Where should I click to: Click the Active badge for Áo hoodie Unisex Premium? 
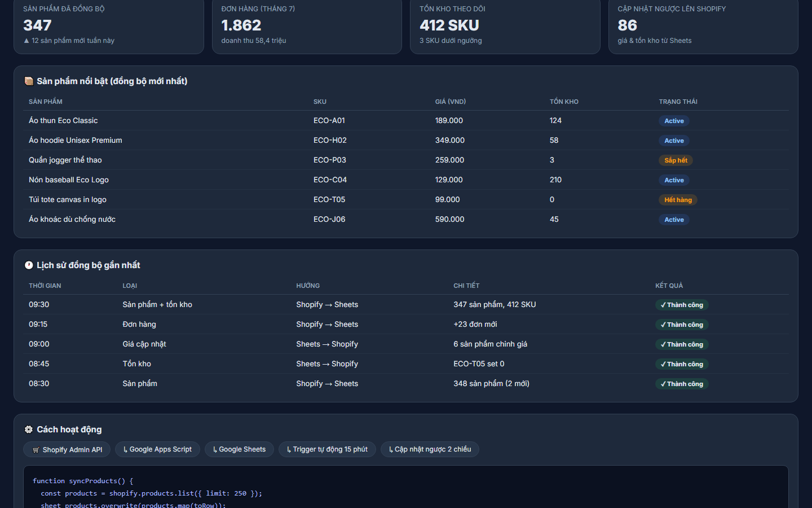coord(674,141)
